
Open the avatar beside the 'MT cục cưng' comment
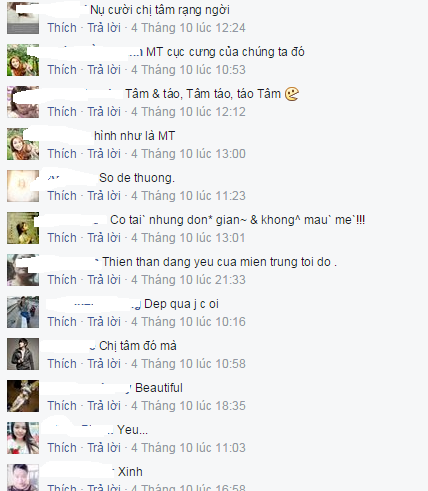(23, 60)
